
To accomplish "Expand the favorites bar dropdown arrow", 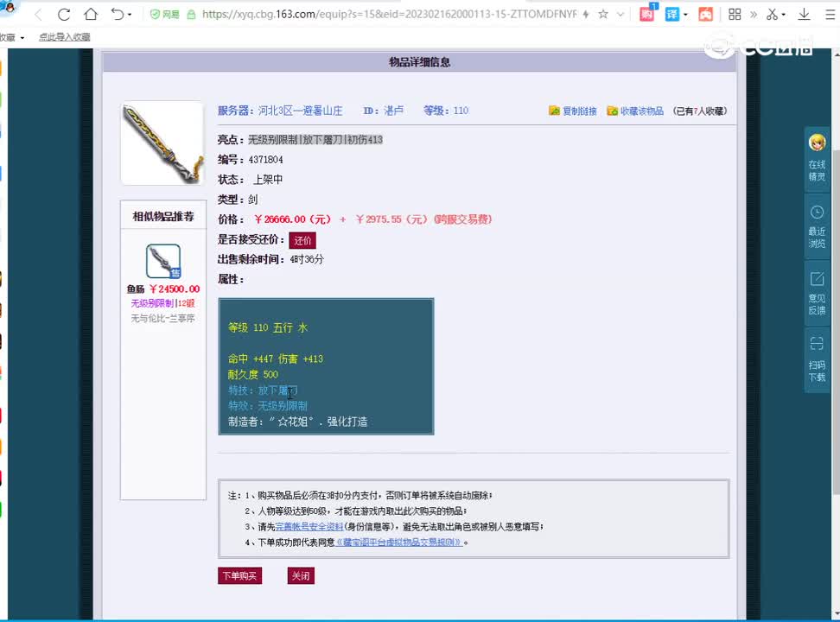I will (22, 37).
